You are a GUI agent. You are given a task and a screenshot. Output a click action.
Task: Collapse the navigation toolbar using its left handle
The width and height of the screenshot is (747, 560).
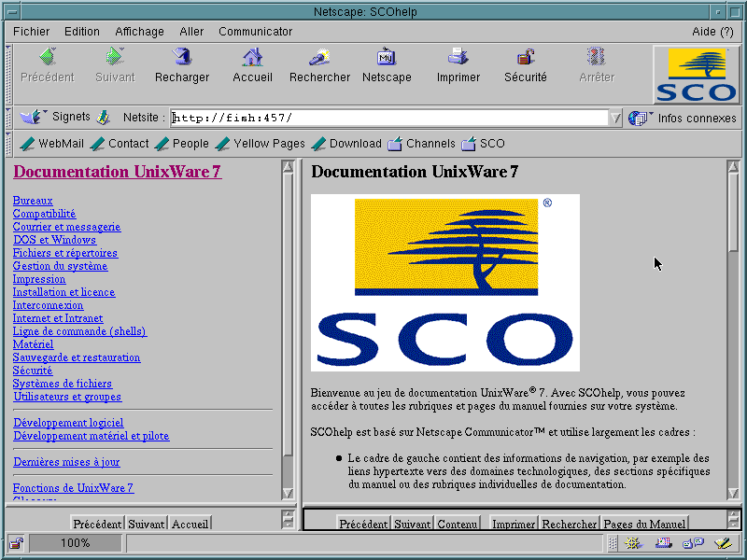(8, 75)
